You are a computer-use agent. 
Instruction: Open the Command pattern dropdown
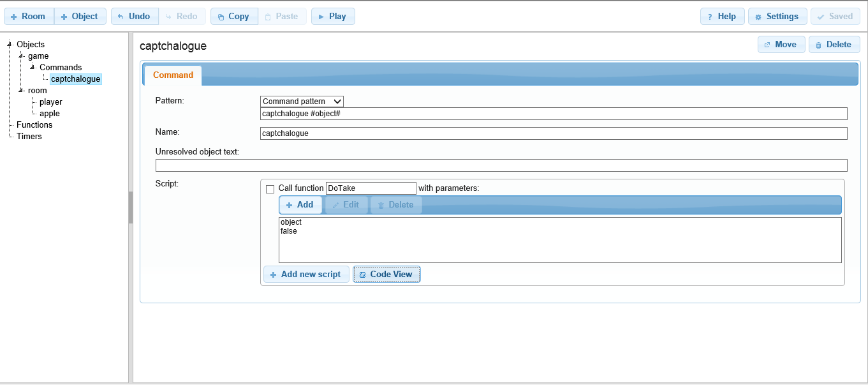pos(302,102)
